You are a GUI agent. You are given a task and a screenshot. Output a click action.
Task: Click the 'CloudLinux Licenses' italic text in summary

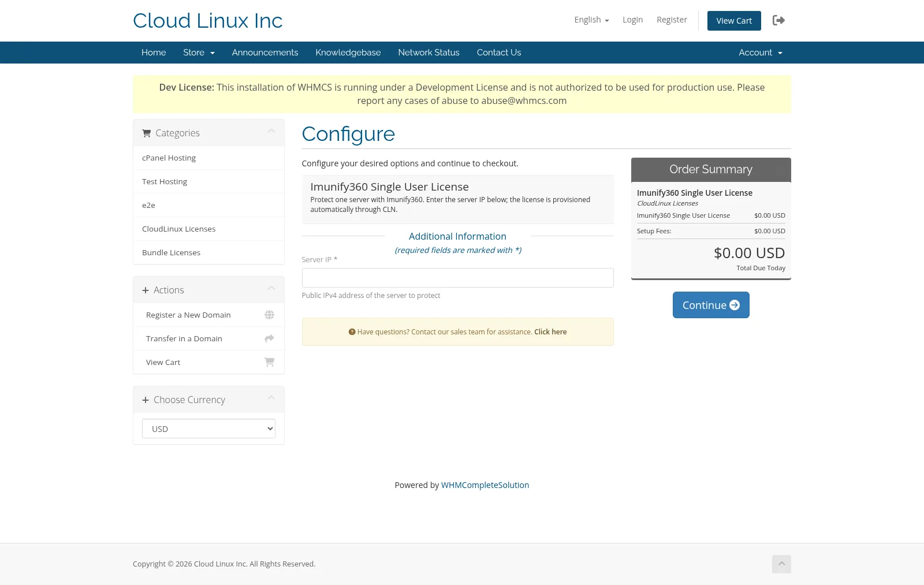(x=668, y=203)
